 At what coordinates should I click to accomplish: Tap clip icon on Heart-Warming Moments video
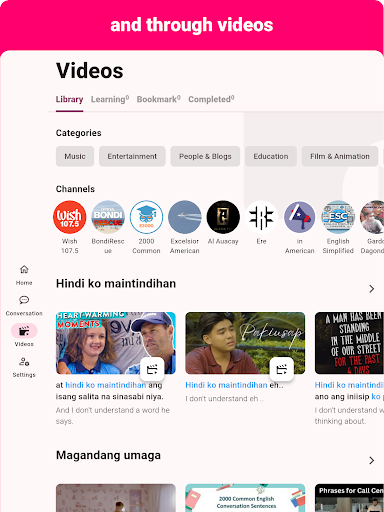[152, 369]
